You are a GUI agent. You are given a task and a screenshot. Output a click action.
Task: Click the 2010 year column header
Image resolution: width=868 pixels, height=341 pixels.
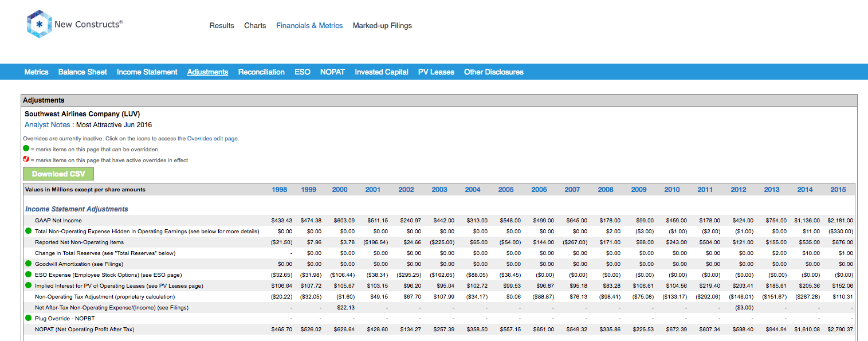672,189
